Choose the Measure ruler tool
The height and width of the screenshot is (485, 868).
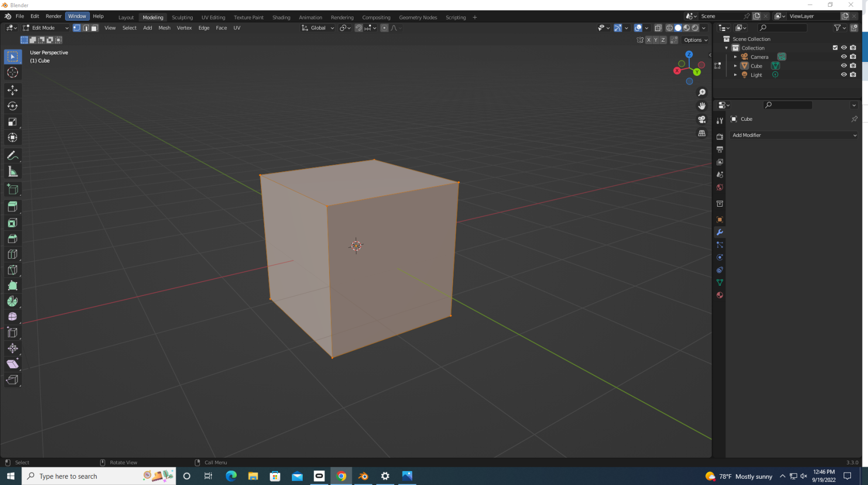12,172
